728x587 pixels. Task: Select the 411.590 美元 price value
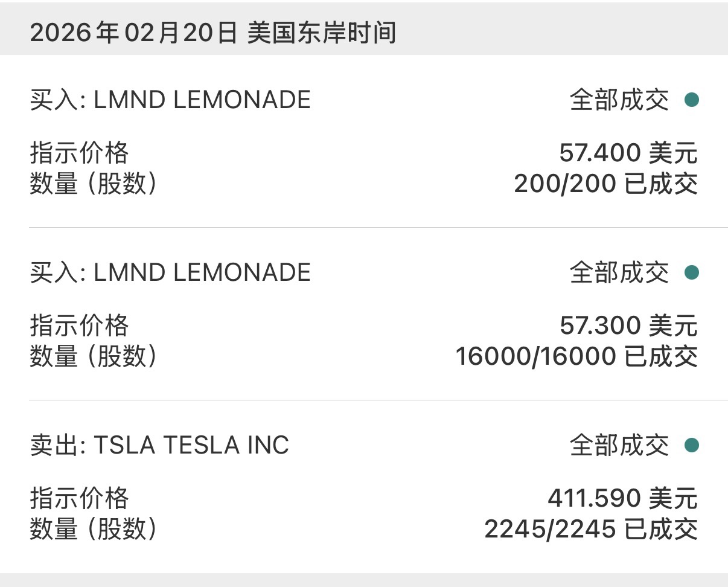point(622,498)
